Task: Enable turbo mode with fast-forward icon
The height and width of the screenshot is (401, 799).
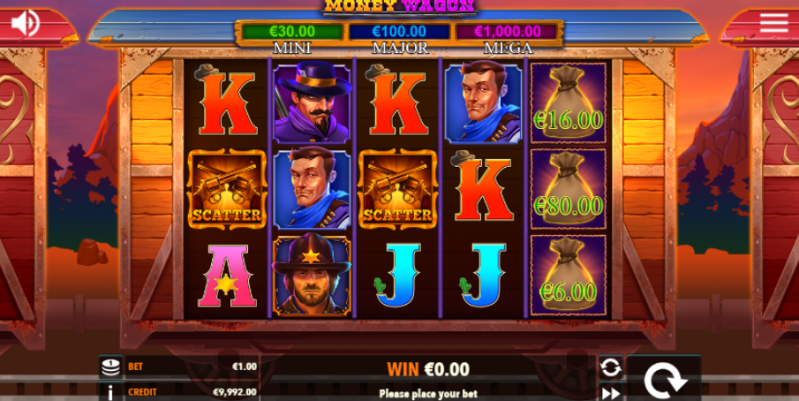Action: pos(610,393)
